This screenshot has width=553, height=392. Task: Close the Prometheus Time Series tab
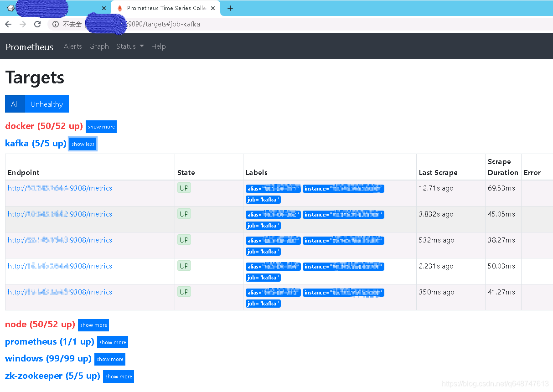213,8
